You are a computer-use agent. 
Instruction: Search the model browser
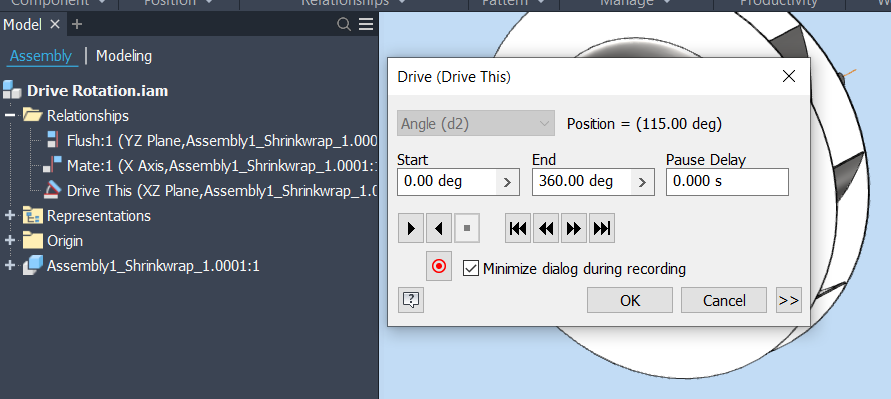(344, 24)
